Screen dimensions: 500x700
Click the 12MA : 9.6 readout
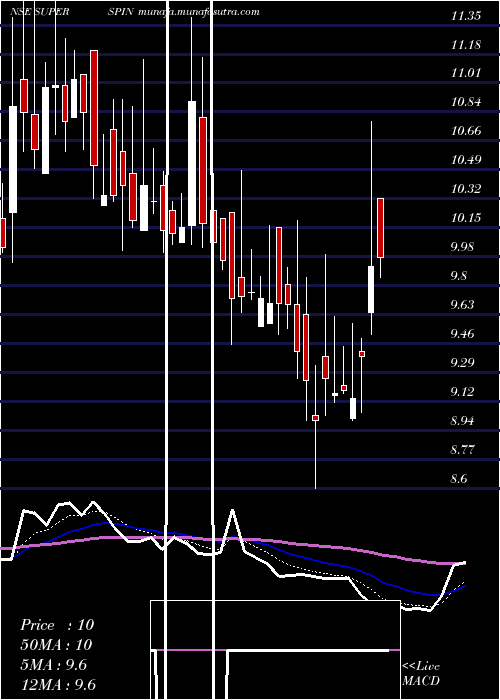tap(58, 685)
